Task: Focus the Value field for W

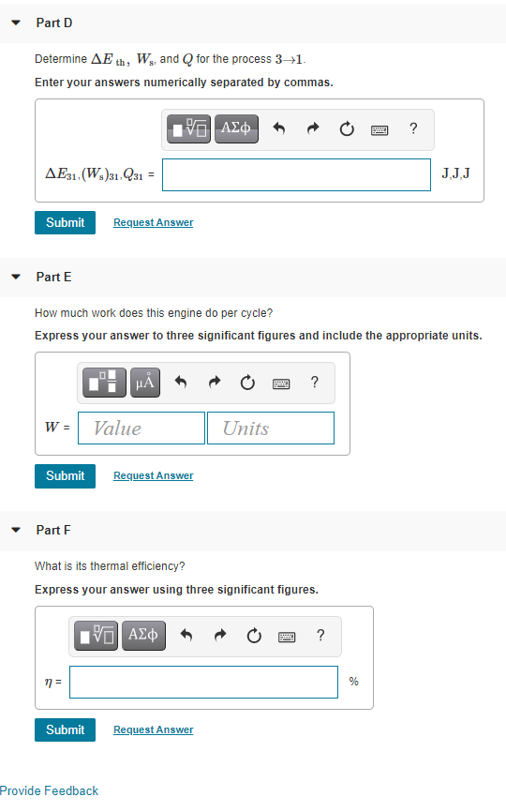Action: pos(141,429)
